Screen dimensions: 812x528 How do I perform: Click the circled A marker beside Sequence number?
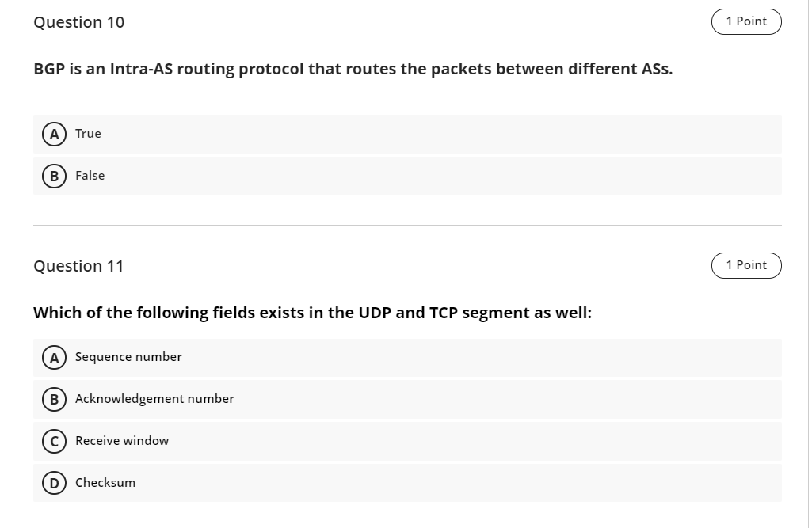54,358
